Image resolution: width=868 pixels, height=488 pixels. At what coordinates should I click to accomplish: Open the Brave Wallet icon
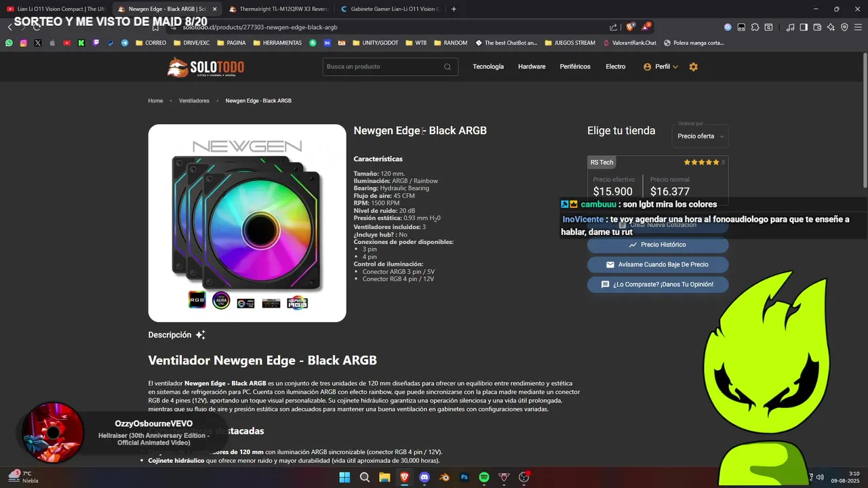click(817, 27)
